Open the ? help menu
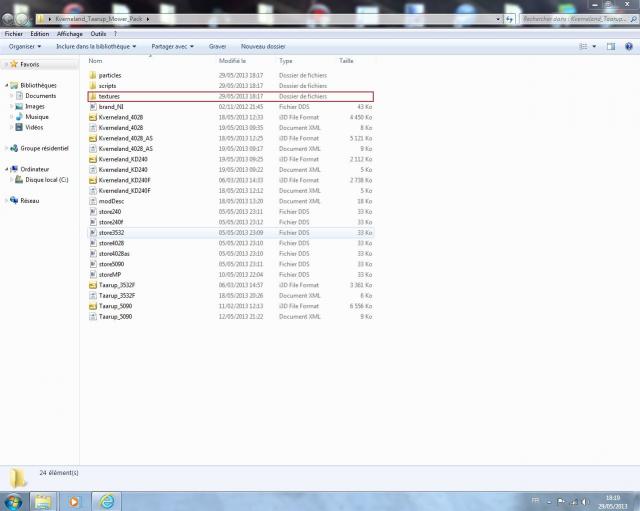 pos(116,34)
